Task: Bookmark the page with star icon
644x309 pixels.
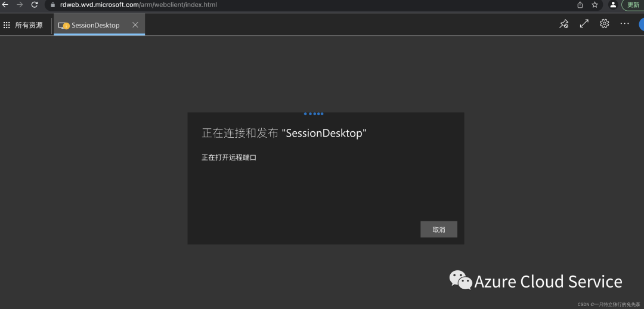Action: [595, 5]
